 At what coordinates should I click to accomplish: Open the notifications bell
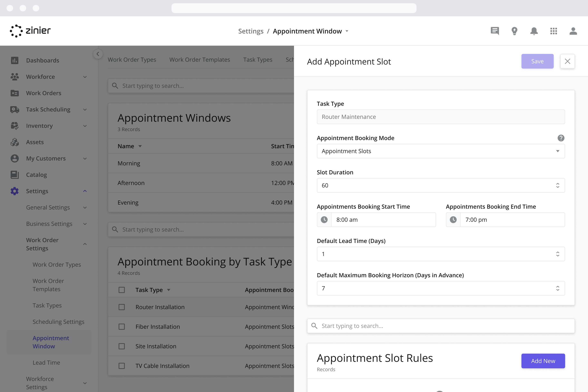coord(534,31)
